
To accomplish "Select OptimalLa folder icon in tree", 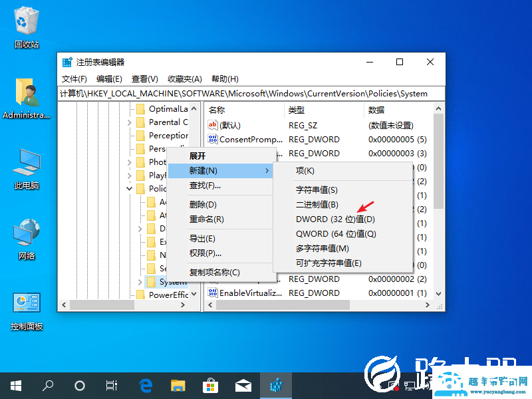I will (x=140, y=109).
